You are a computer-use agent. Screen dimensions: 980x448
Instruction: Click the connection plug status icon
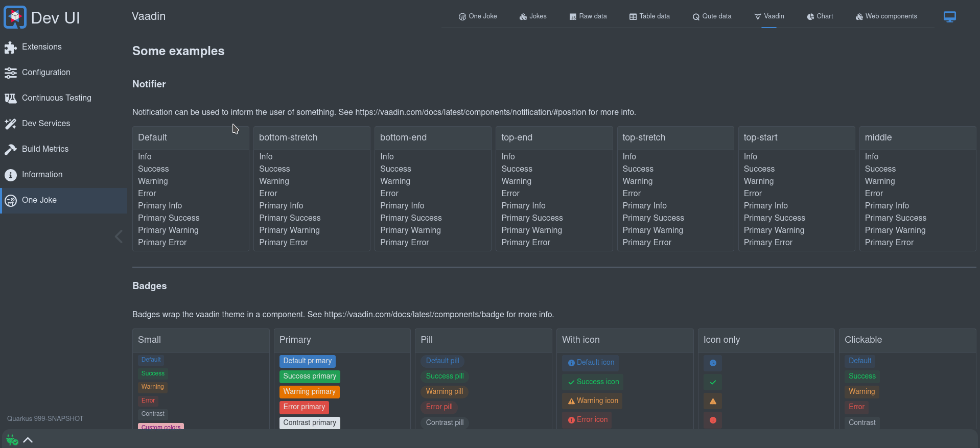(12, 440)
